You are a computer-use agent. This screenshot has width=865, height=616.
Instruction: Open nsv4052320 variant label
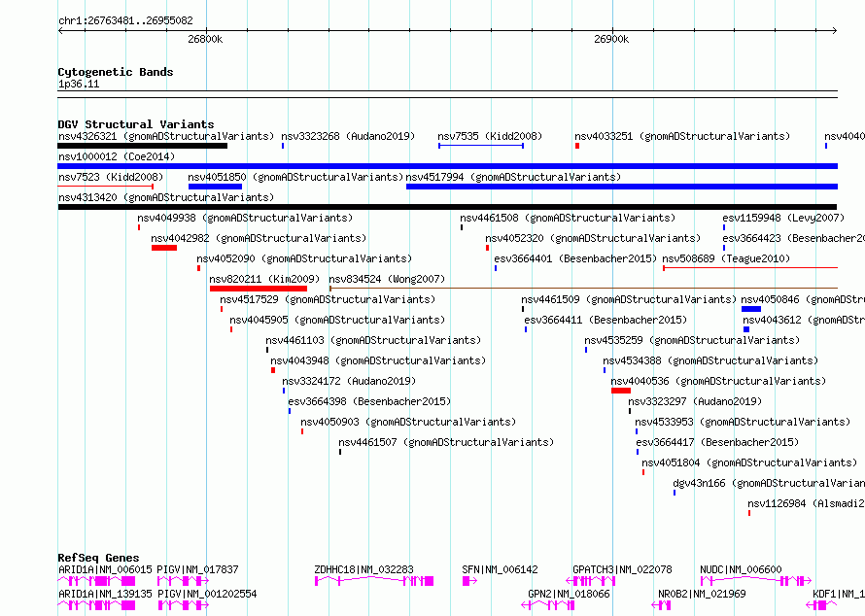pyautogui.click(x=593, y=238)
